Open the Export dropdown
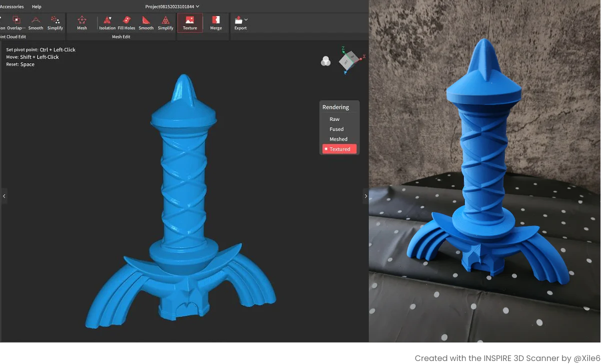Viewport: 601px width, 364px height. 246,20
